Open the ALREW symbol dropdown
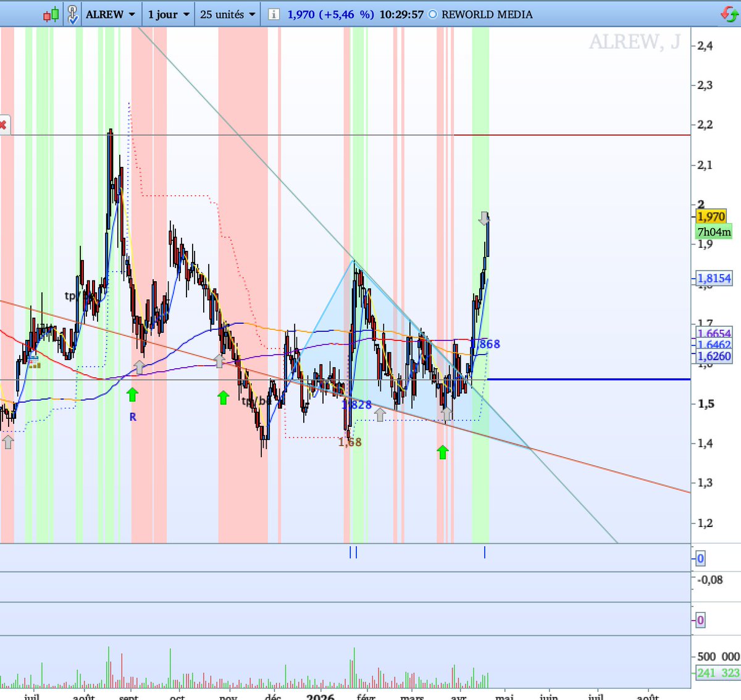 tap(110, 14)
